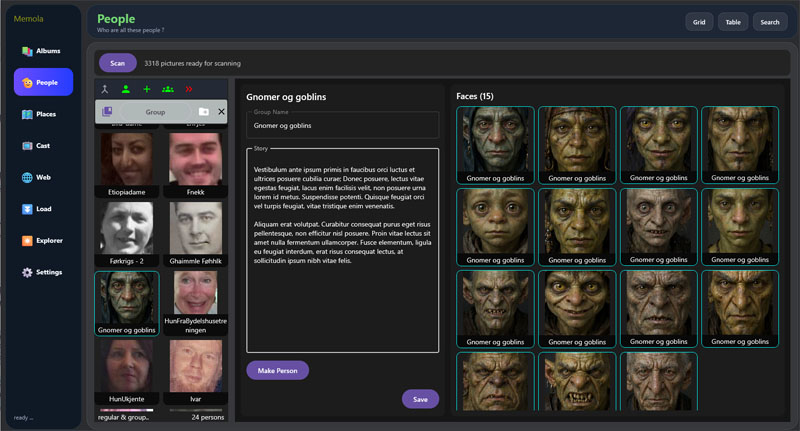This screenshot has height=431, width=800.
Task: Select the Ivar person thumbnail
Action: tap(195, 372)
